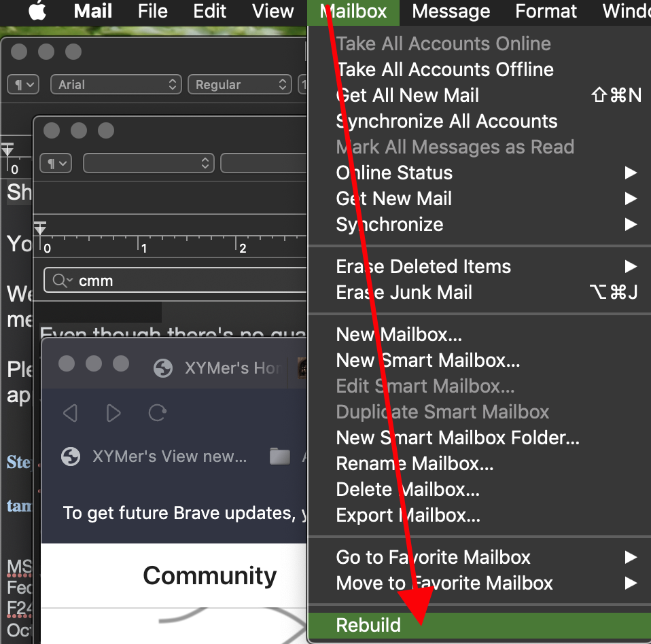Screen dimensions: 651x644
Task: Choose Rename Mailbox...
Action: (480, 463)
